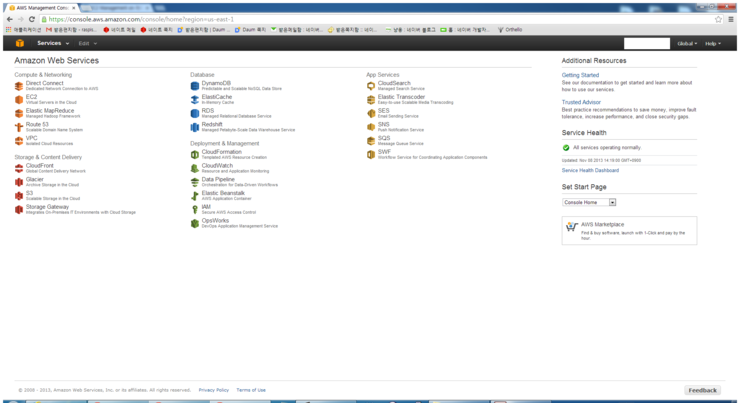Click the AWS Marketplace cart icon
The height and width of the screenshot is (403, 740).
(x=572, y=227)
